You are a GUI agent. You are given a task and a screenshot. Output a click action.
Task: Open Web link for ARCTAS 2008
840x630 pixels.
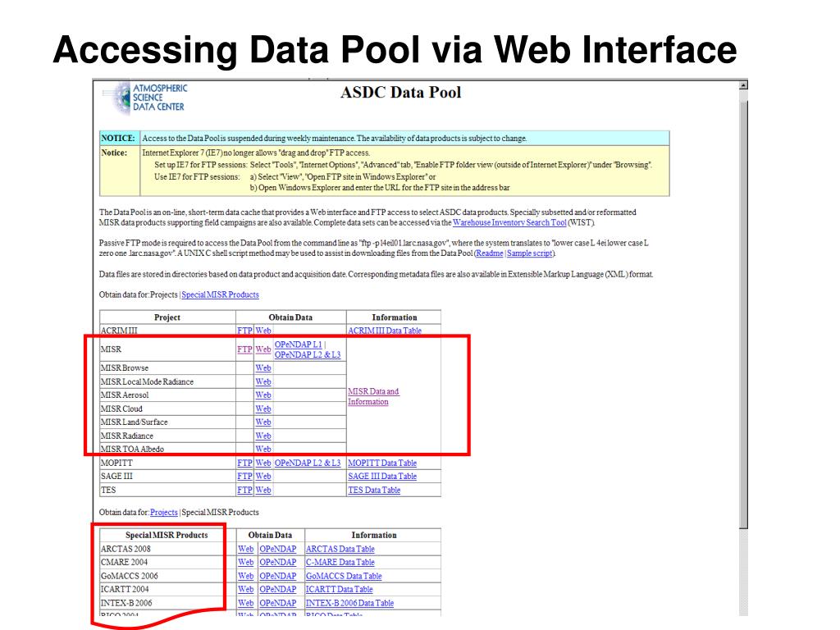coord(246,549)
